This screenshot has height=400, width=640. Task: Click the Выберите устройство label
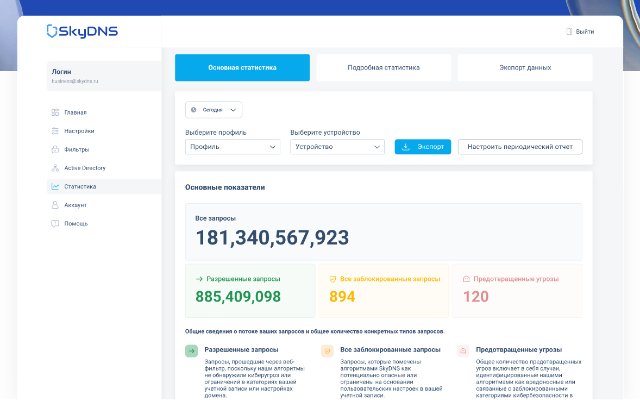[x=325, y=132]
